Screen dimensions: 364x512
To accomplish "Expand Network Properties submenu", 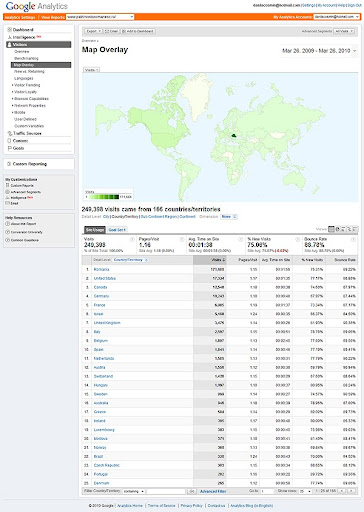I will 30,105.
